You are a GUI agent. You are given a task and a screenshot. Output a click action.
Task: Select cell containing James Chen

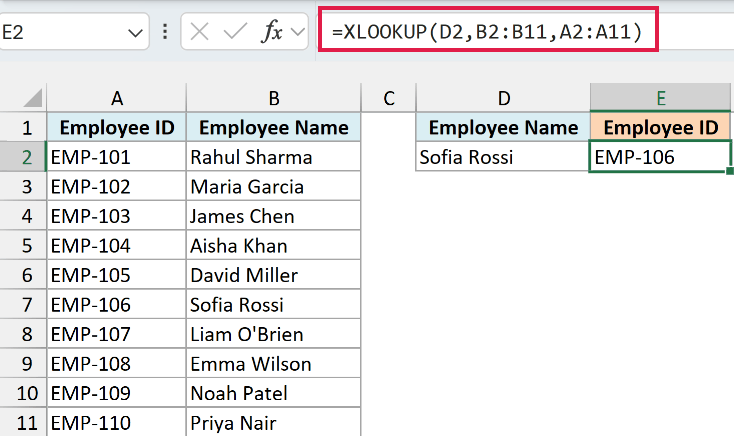(274, 216)
